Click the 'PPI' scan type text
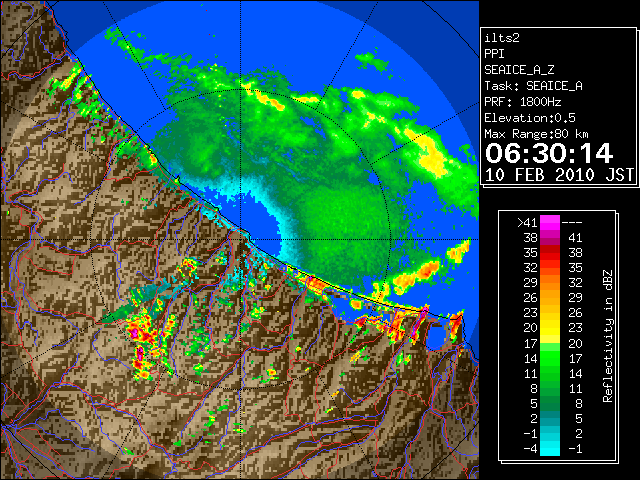Screen dimensions: 640x480 pyautogui.click(x=494, y=54)
